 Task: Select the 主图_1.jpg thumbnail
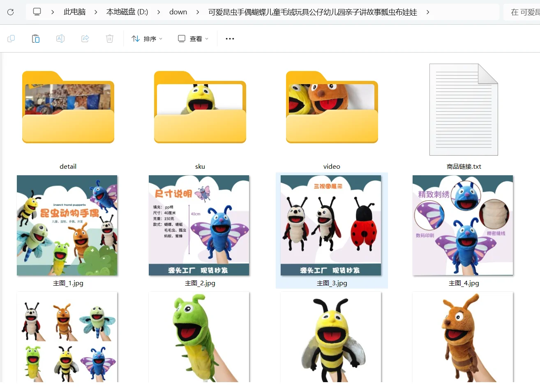click(x=67, y=225)
